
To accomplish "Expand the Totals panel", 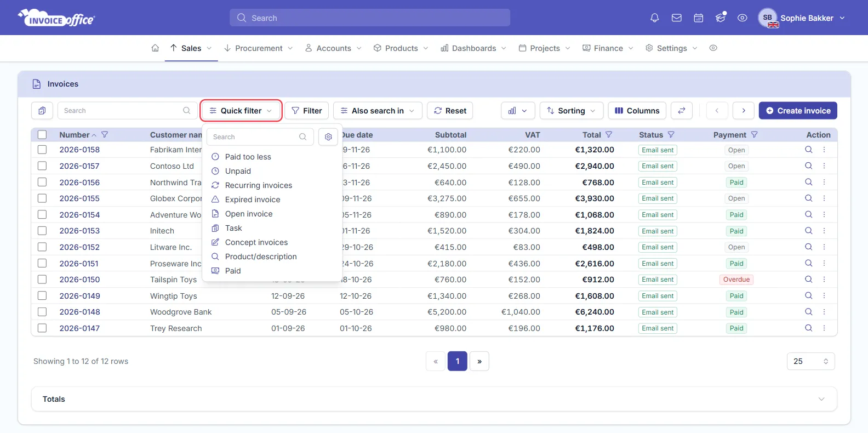I will pos(434,399).
